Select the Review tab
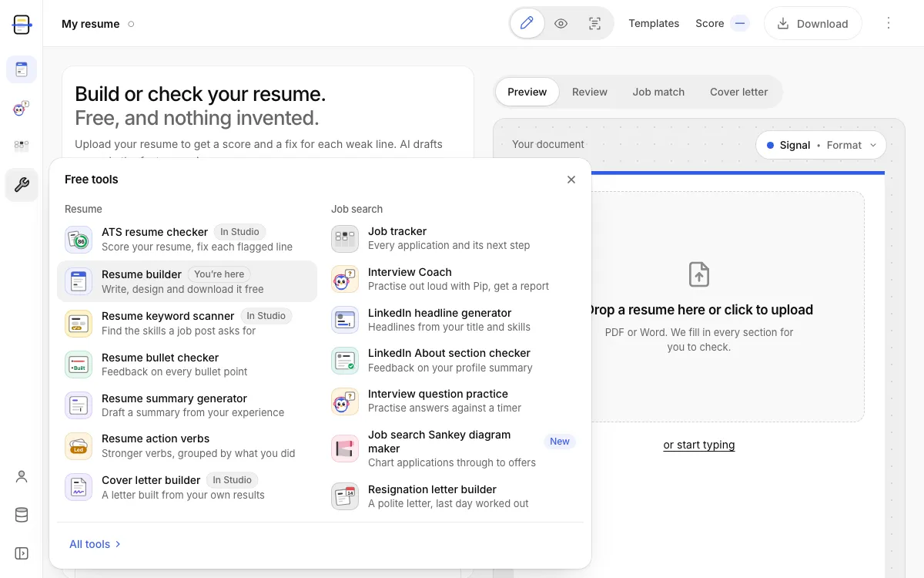 tap(590, 92)
